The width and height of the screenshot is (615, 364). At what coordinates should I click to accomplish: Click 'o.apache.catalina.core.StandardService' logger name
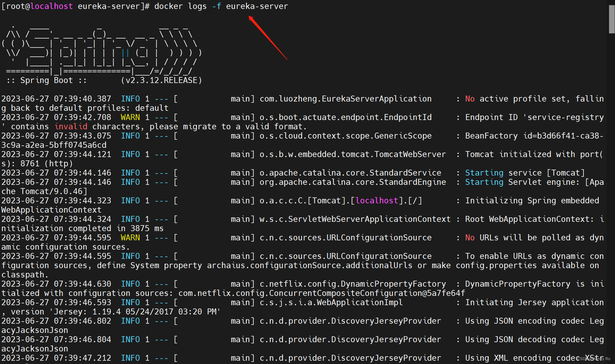tap(350, 173)
